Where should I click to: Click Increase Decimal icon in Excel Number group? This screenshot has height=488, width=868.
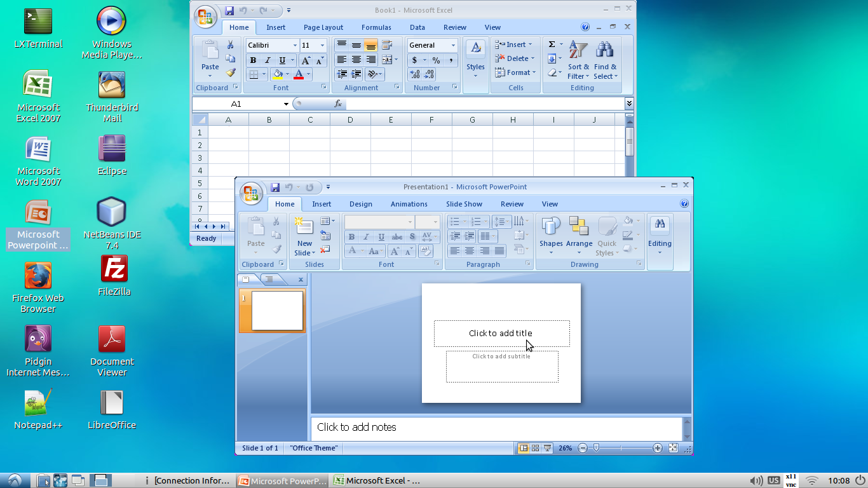point(414,74)
